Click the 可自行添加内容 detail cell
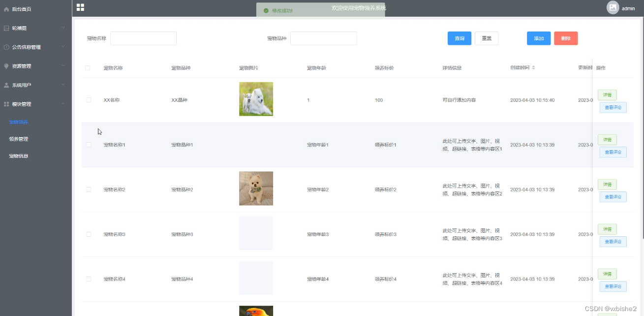The width and height of the screenshot is (644, 316). point(459,100)
